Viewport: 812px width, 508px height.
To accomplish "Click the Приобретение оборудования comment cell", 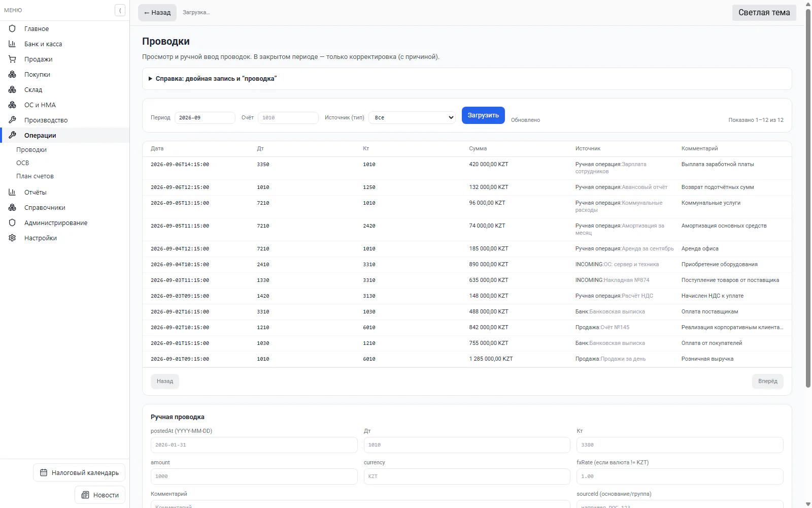I will click(x=719, y=265).
